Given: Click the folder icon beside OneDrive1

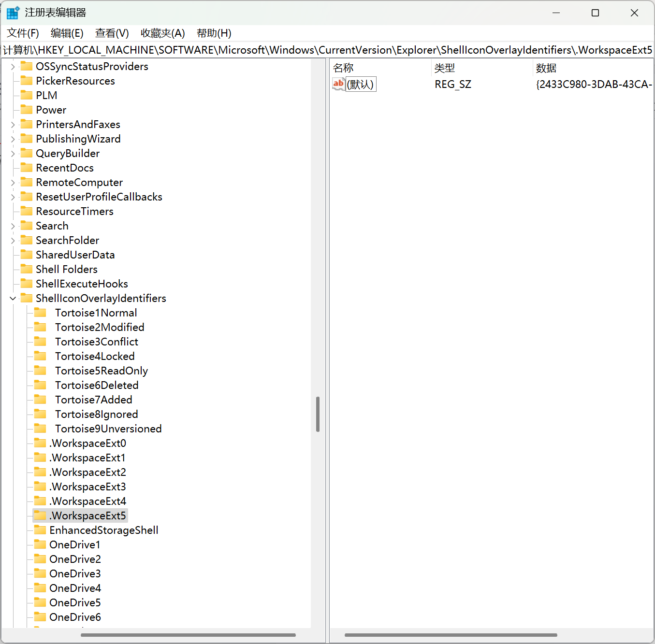Looking at the screenshot, I should [x=40, y=544].
